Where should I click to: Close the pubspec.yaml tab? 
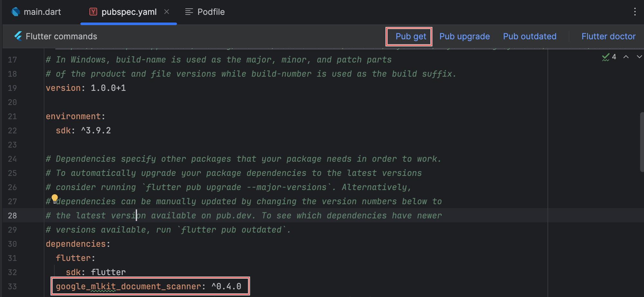(x=167, y=12)
